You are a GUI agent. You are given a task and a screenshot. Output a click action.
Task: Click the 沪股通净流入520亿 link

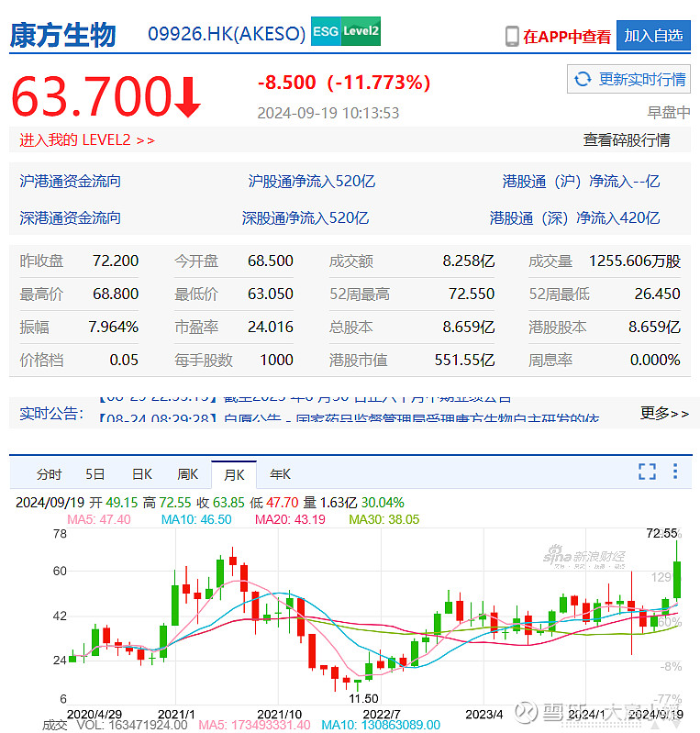pyautogui.click(x=311, y=182)
